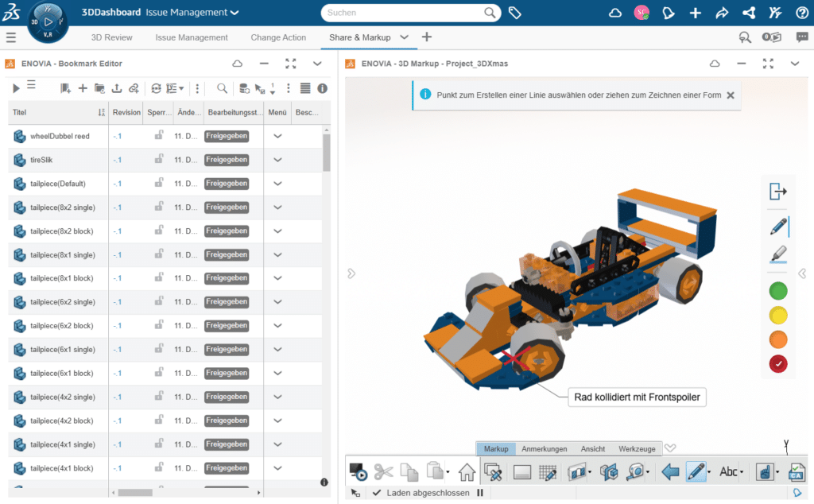The image size is (814, 504).
Task: Switch to the Anmerkungen tab
Action: [544, 448]
